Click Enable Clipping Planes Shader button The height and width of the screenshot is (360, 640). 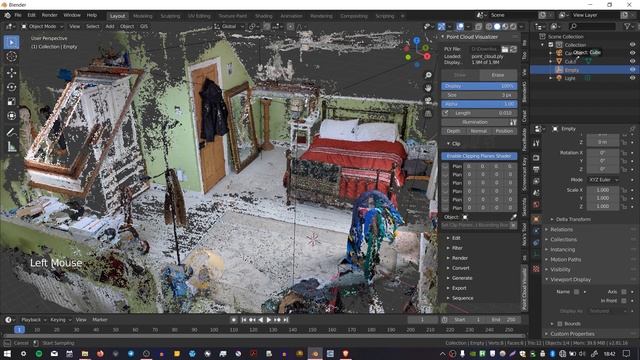(479, 156)
